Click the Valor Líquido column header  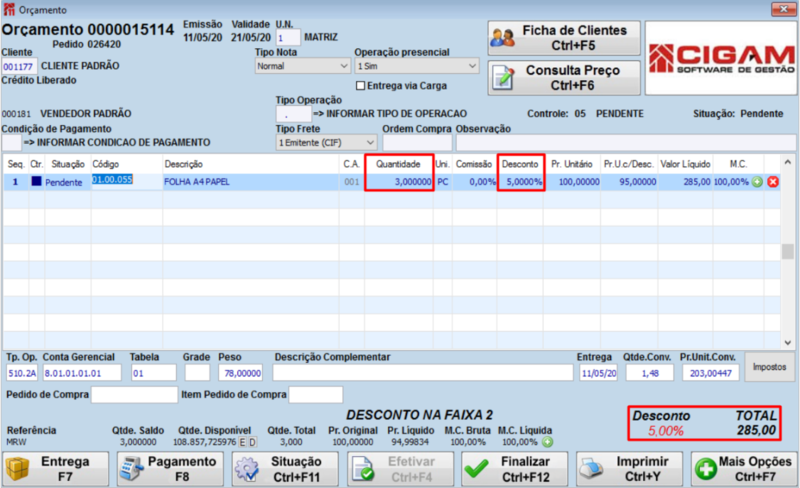tap(685, 164)
